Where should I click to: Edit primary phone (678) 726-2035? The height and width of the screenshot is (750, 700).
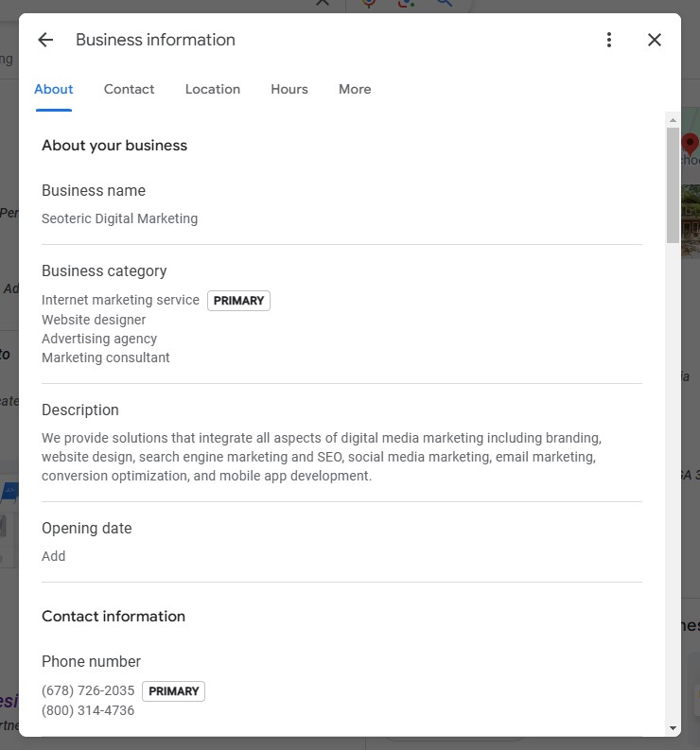click(88, 690)
